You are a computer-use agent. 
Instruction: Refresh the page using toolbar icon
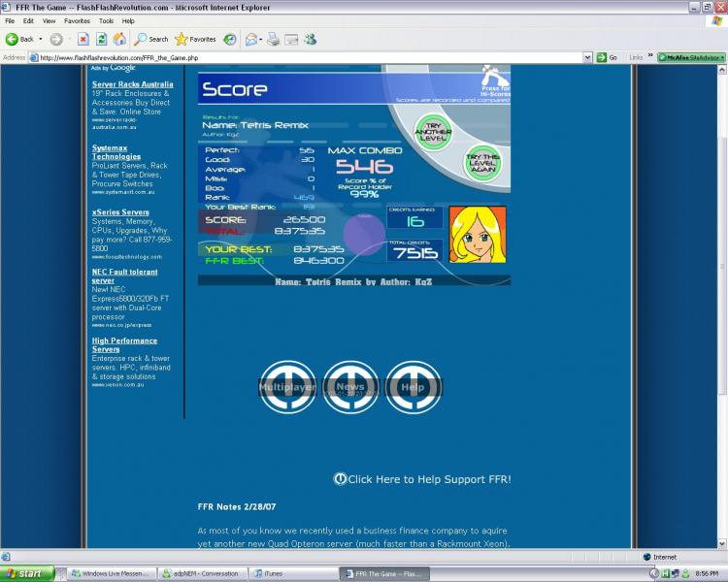point(101,40)
